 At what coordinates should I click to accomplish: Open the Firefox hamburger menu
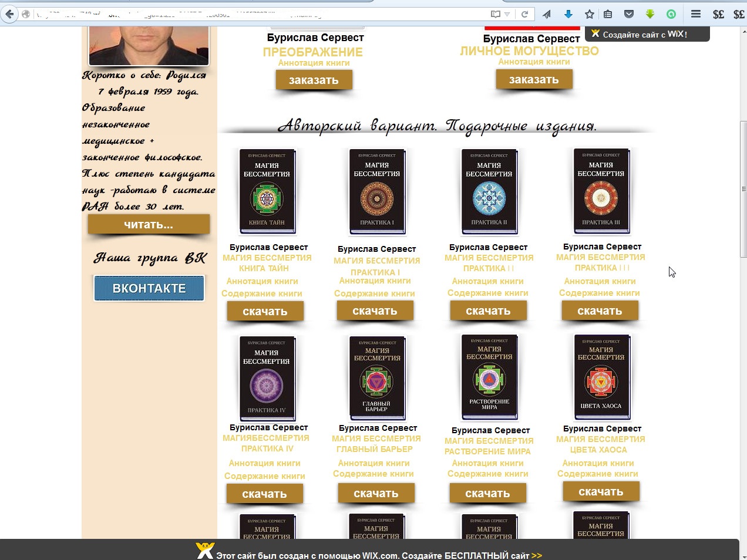click(696, 14)
